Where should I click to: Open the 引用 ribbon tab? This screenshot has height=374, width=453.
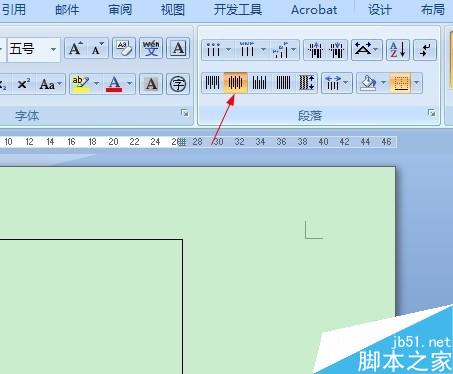(13, 10)
